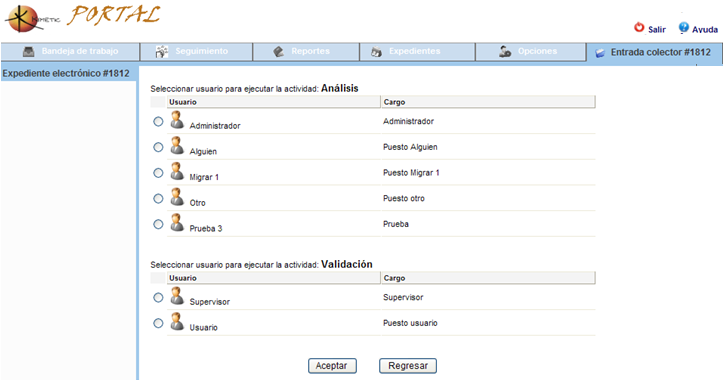Screen dimensions: 725x380
Task: Click the Alguien user name
Action: [203, 152]
